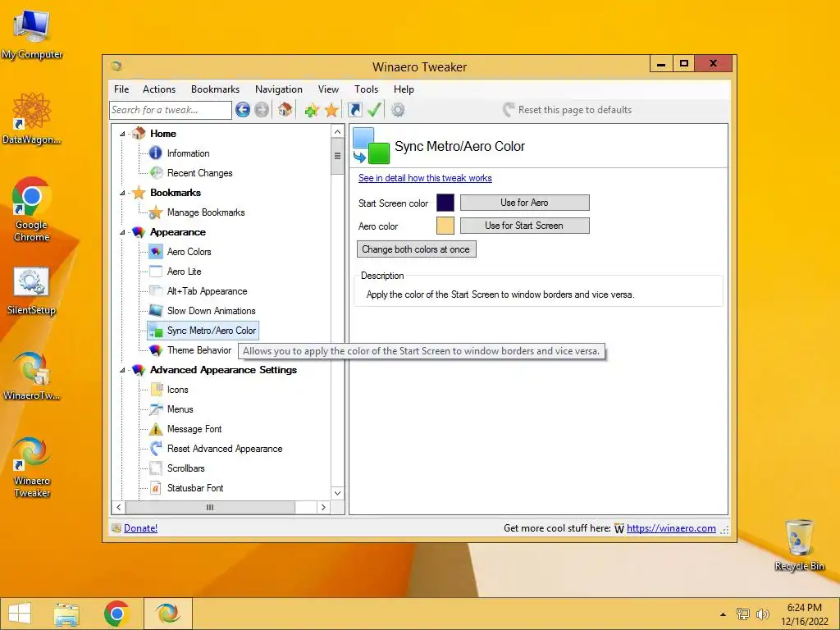Click the Aero Lite window icon
840x630 pixels.
tap(155, 271)
